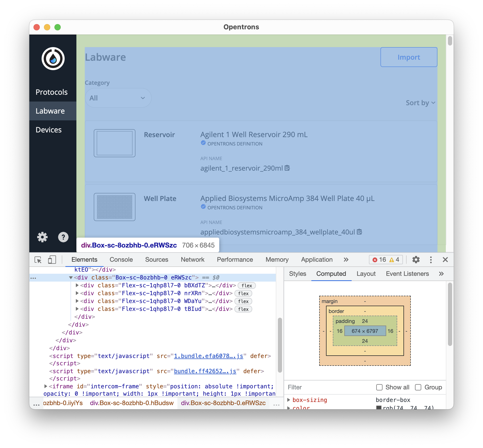Viewport: 483px width, 448px height.
Task: Activate the inspect element tool in DevTools
Action: click(x=38, y=260)
